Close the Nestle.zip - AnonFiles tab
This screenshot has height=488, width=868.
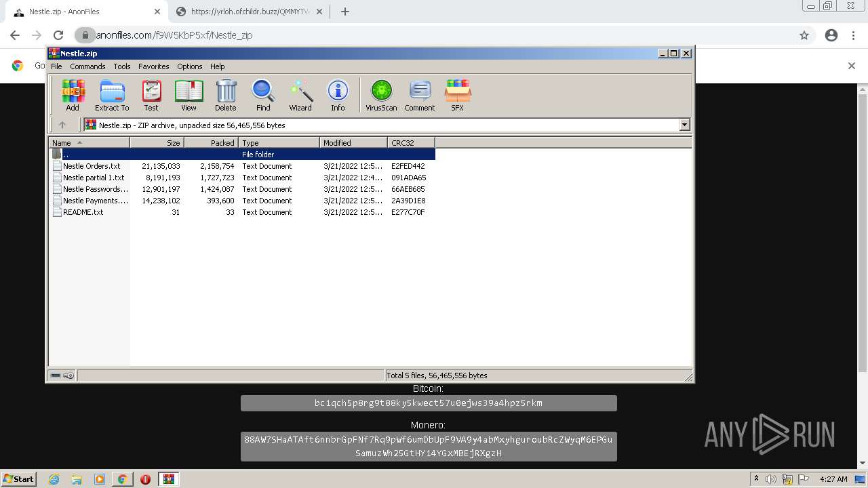(157, 12)
